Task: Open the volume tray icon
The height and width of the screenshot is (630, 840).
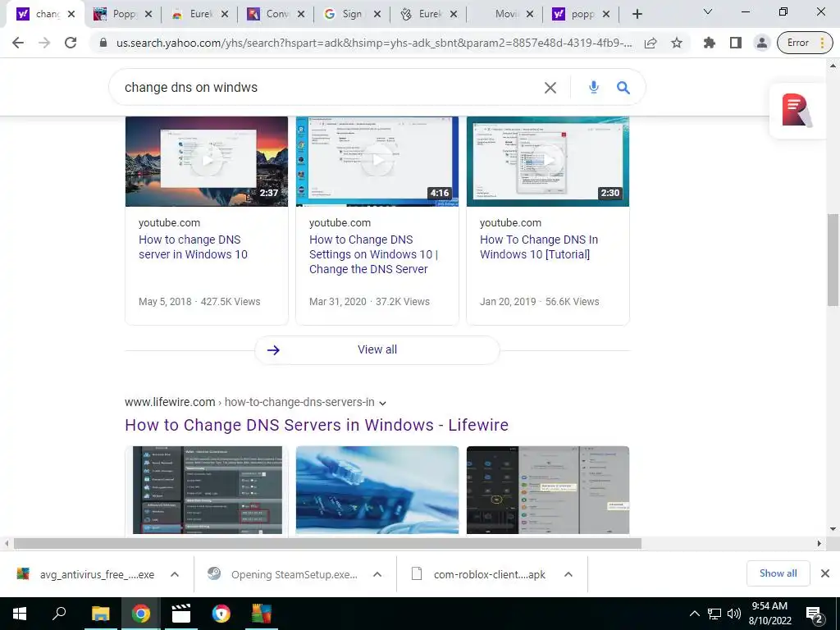Action: pos(734,614)
